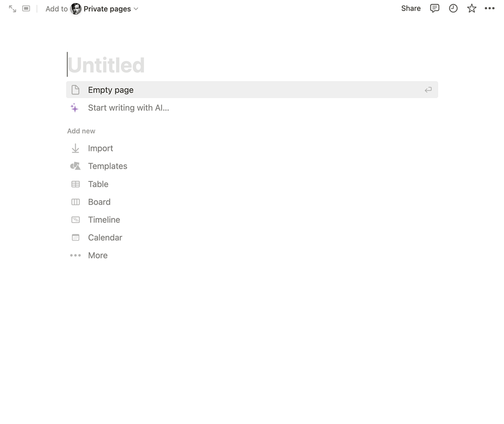Expand More database options
This screenshot has height=424, width=504.
click(98, 256)
